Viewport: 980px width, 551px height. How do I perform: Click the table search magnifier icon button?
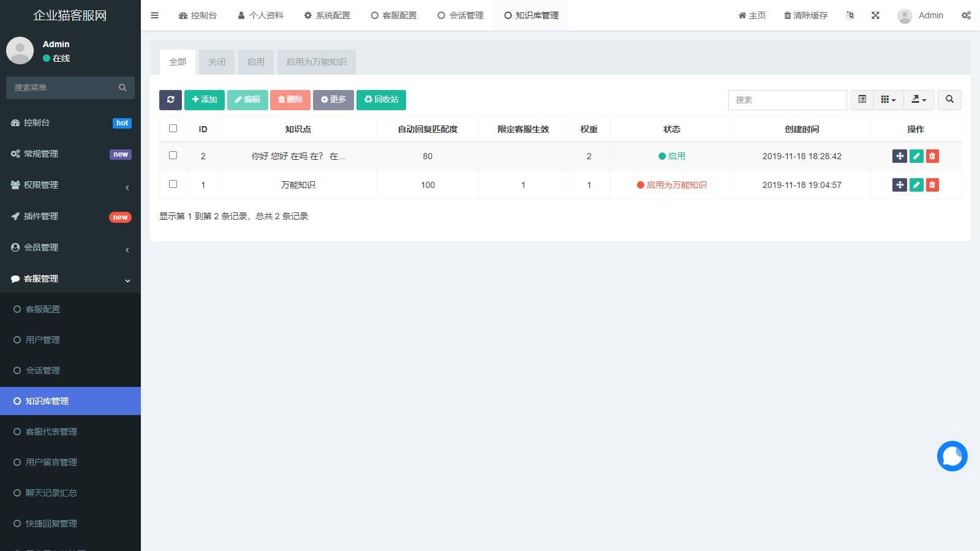(x=949, y=100)
